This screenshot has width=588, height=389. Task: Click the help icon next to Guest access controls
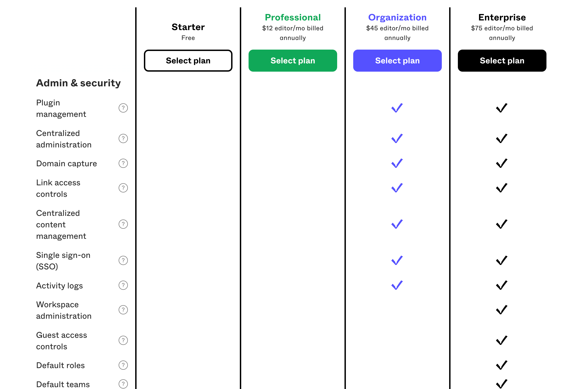coord(122,340)
